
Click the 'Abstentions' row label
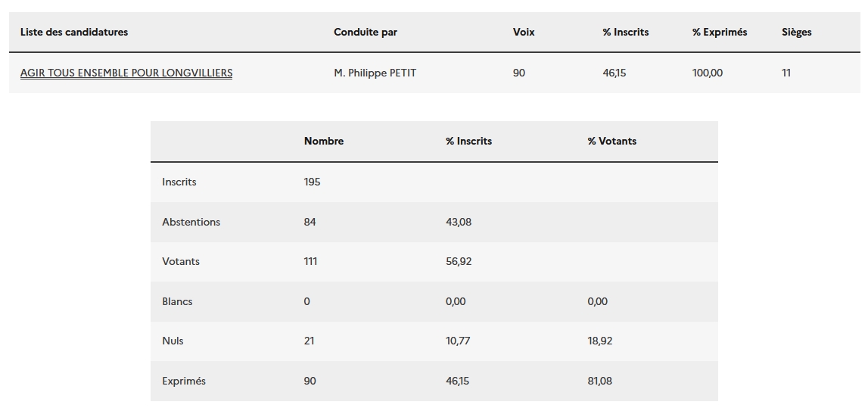coord(191,223)
